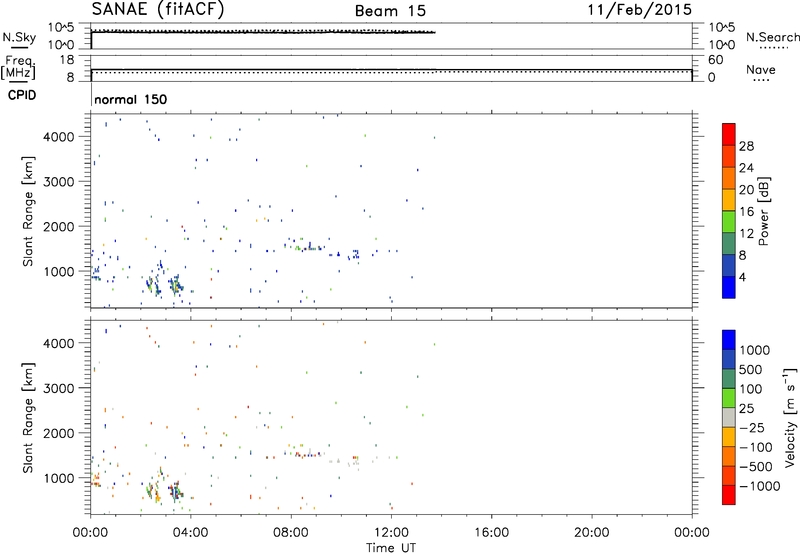
Task: Click the echo cluster near 03:30 in velocity panel
Action: coord(176,492)
